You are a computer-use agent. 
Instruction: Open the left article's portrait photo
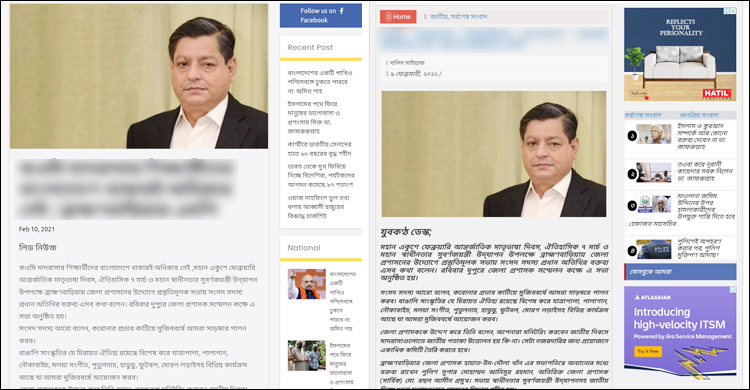tap(139, 76)
